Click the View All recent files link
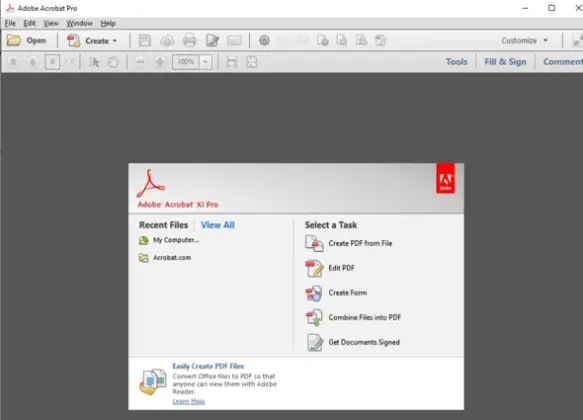This screenshot has height=420, width=583. (x=218, y=225)
